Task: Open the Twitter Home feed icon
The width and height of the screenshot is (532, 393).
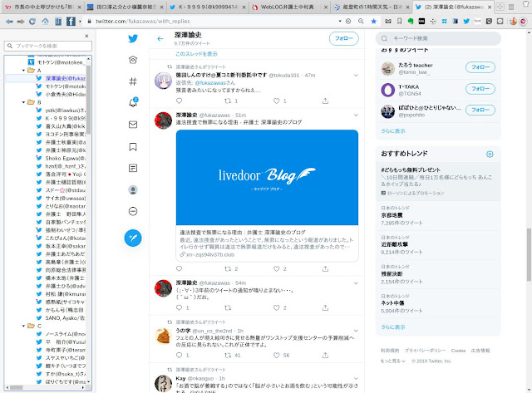Action: [x=133, y=60]
